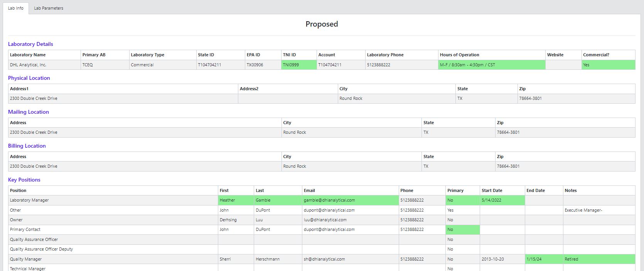Image resolution: width=644 pixels, height=271 pixels.
Task: Click the Mailing Location city Round Rock
Action: 352,133
